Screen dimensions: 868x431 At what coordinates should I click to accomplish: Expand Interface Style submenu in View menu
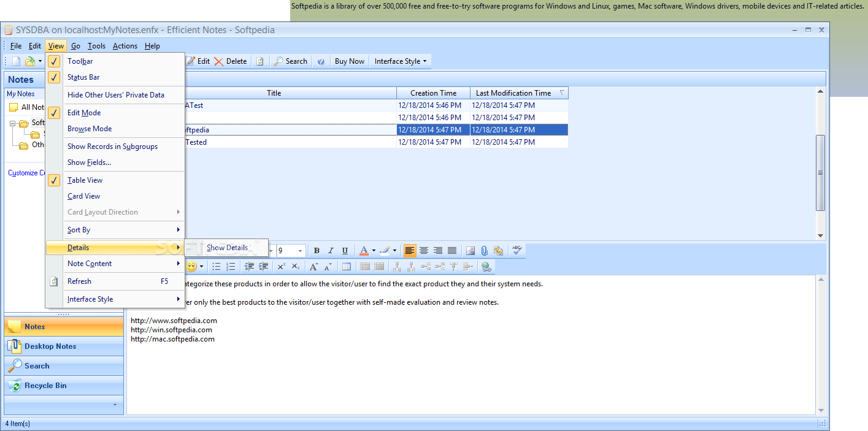tap(115, 299)
